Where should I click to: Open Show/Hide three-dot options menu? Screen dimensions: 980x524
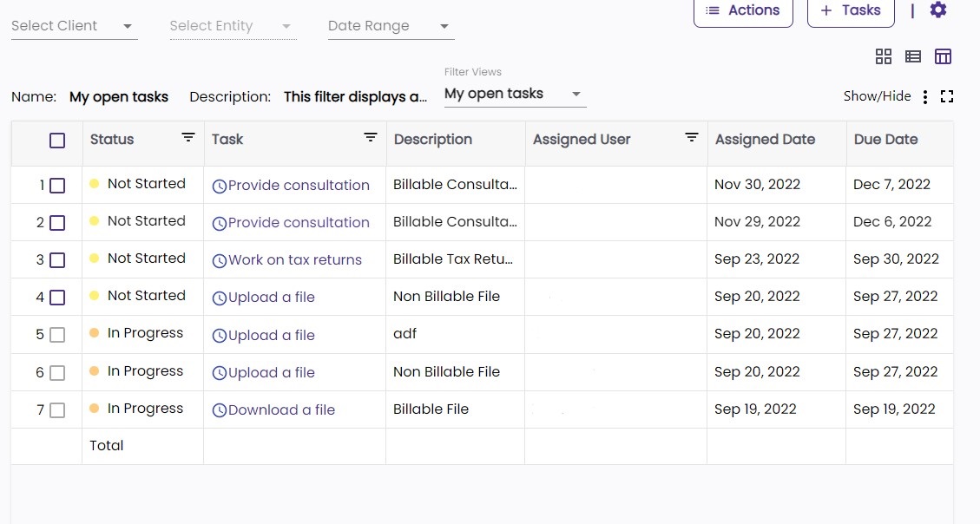[925, 97]
